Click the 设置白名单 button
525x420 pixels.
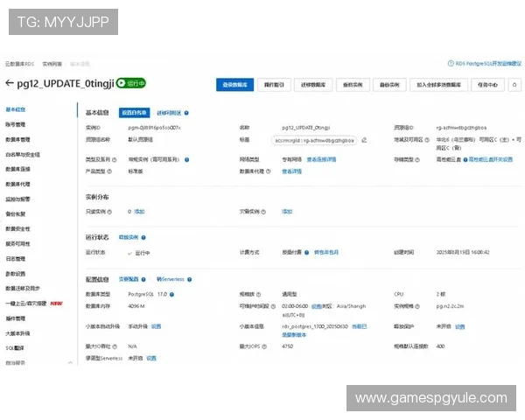click(x=134, y=113)
